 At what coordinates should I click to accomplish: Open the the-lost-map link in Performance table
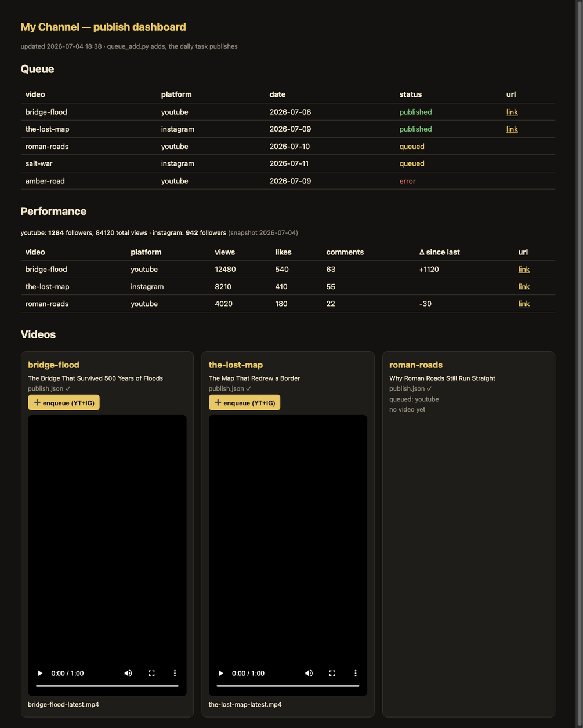coord(524,286)
